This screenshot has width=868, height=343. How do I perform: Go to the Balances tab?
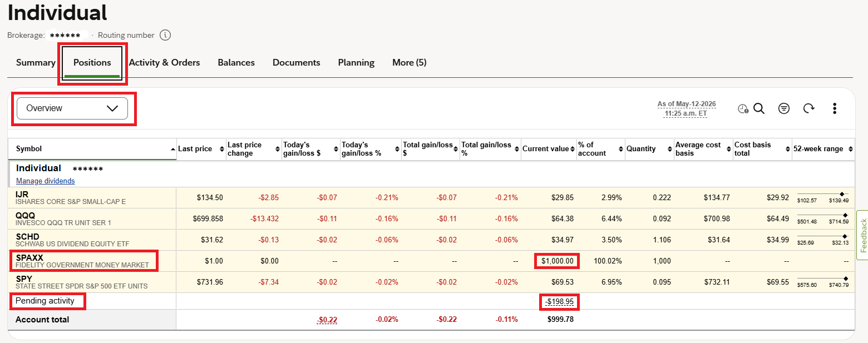pos(236,63)
